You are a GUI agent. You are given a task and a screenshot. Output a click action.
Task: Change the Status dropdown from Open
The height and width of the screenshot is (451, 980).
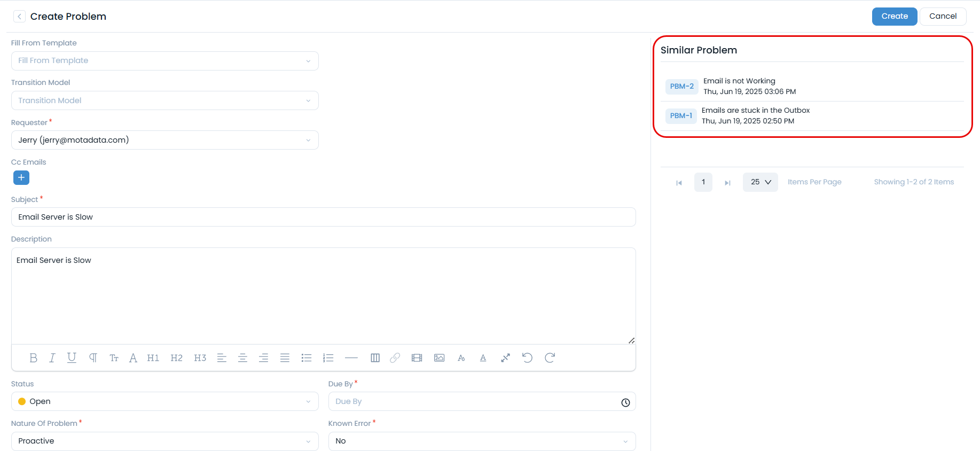[x=164, y=401]
